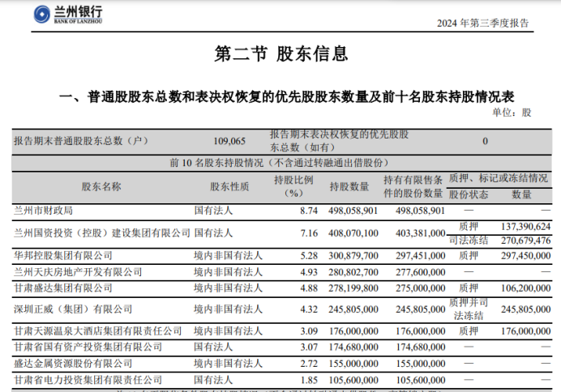
Task: Click pledged quantity 297,450,000
Action: tap(525, 255)
